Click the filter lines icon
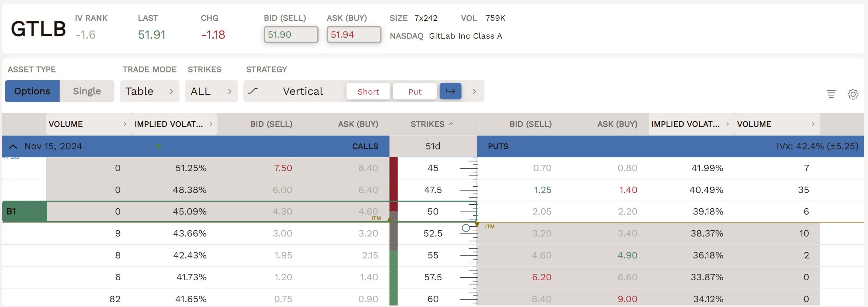 click(x=831, y=94)
